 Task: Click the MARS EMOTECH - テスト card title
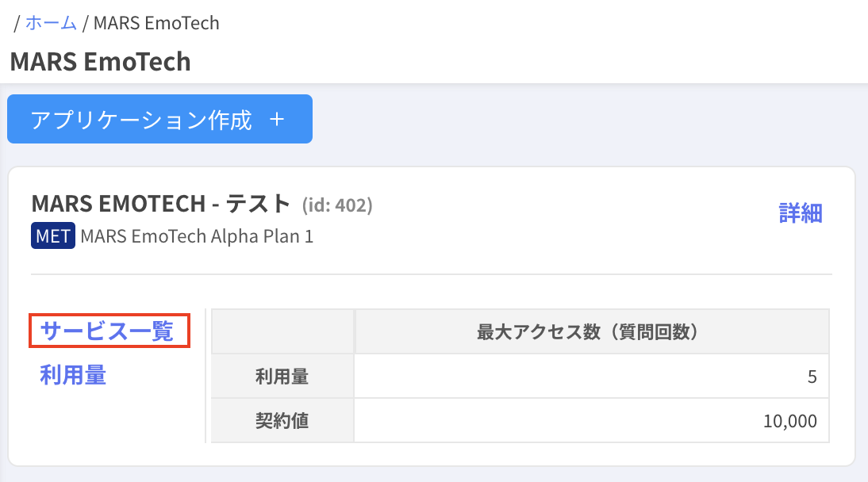pos(161,204)
